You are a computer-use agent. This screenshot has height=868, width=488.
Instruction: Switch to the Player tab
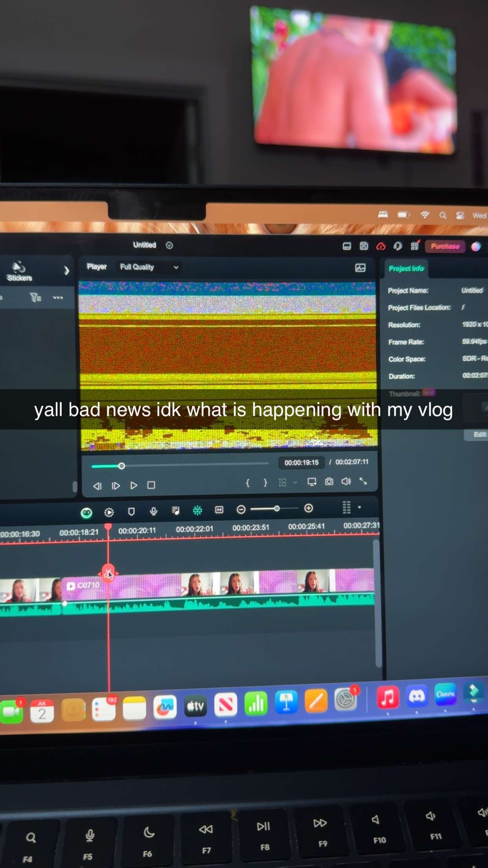coord(97,267)
